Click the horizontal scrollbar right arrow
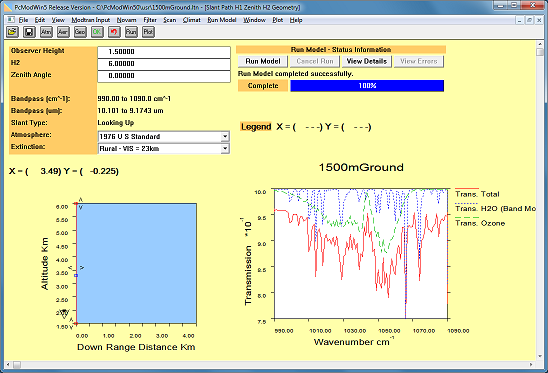The image size is (548, 373). (x=531, y=365)
